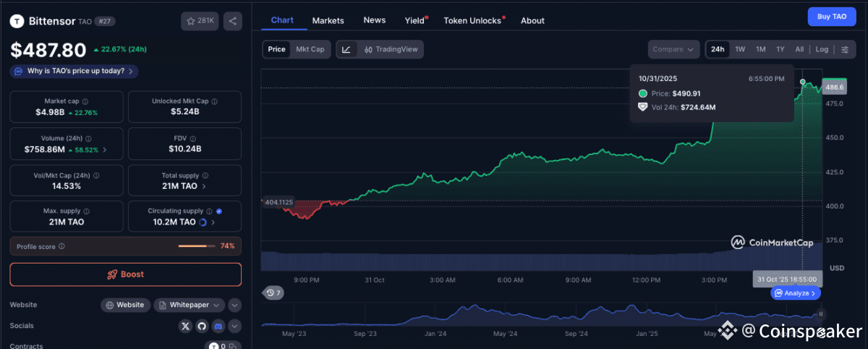Click the share icon next to watchlist
This screenshot has width=868, height=349.
233,21
